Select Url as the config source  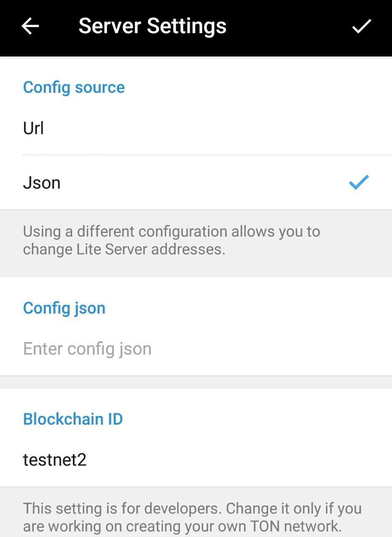[196, 128]
